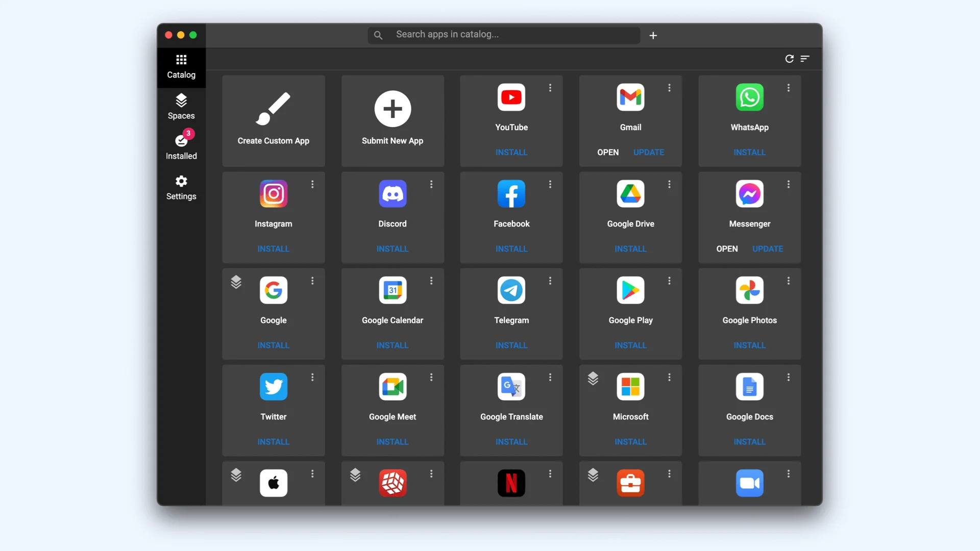Click the Google Photos app icon
The height and width of the screenshot is (551, 980).
[749, 290]
